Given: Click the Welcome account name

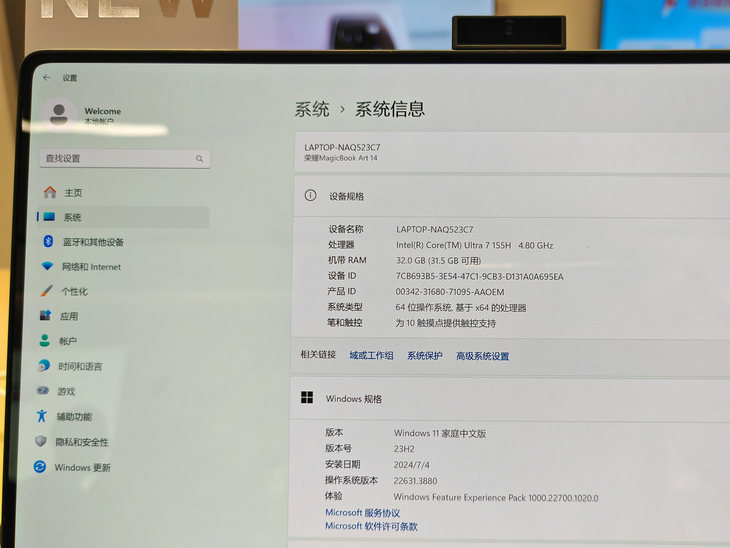Looking at the screenshot, I should (x=103, y=111).
